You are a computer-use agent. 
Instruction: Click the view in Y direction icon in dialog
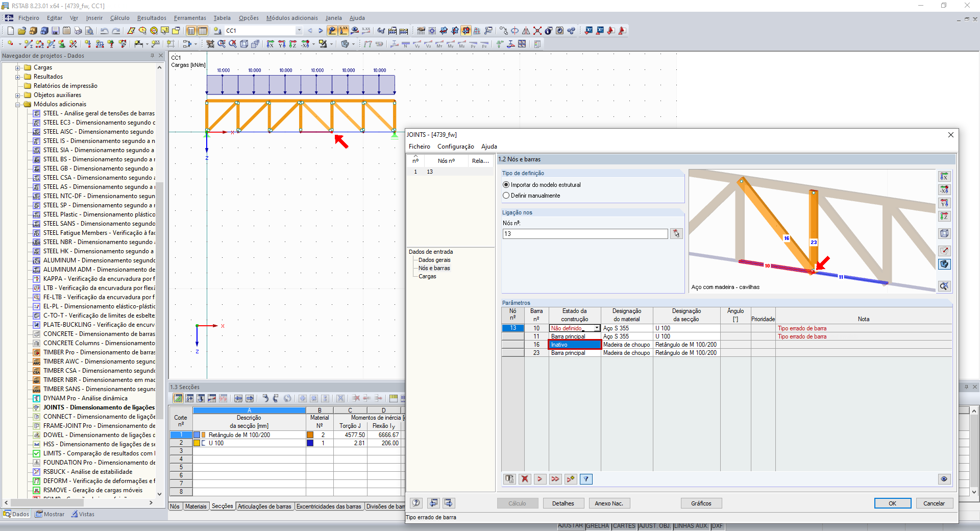click(x=944, y=203)
